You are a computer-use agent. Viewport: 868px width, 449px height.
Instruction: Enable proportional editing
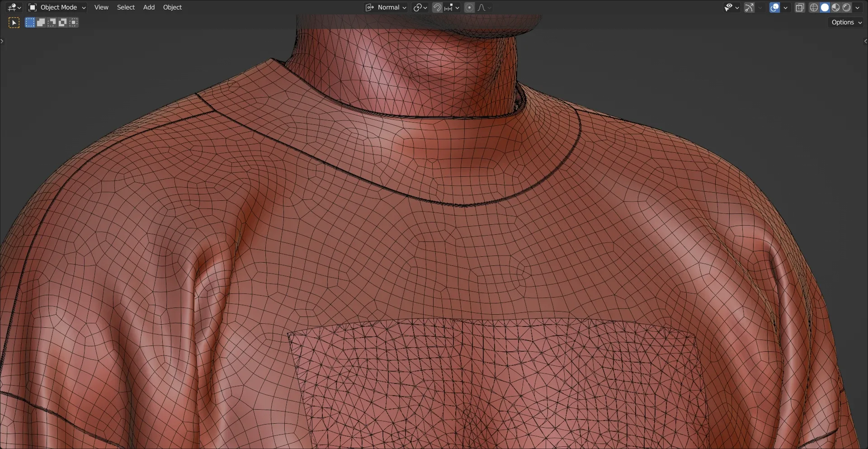click(470, 7)
